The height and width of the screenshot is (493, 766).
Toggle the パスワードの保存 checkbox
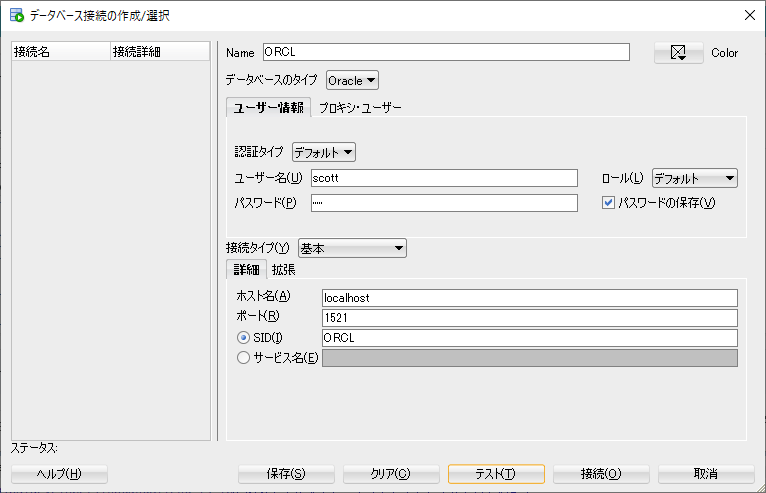tap(608, 203)
